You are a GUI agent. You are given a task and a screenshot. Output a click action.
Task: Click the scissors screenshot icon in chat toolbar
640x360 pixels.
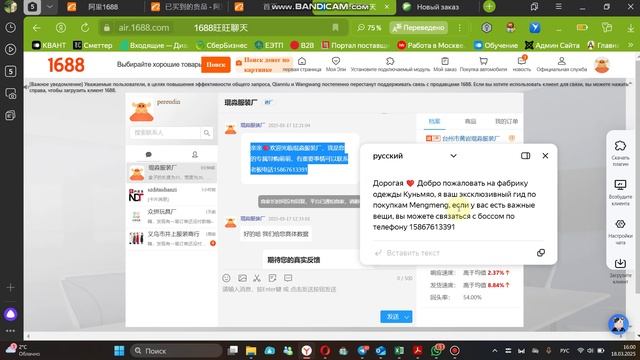[257, 278]
